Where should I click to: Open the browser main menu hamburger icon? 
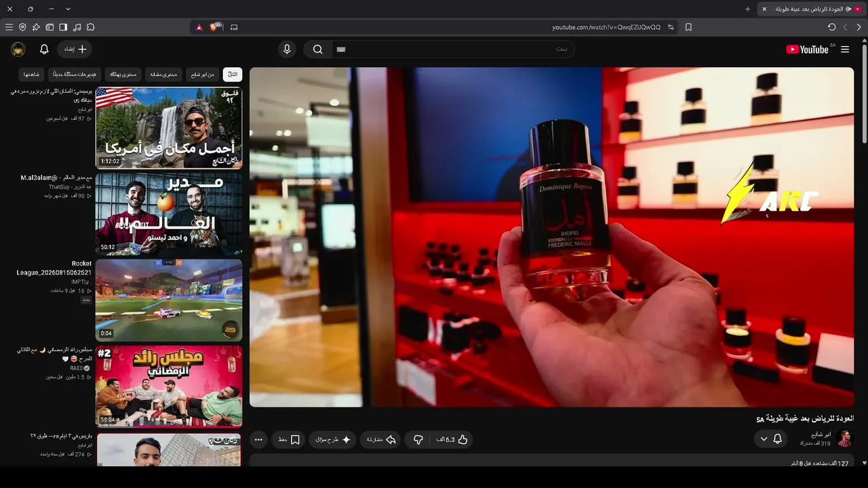[x=9, y=27]
